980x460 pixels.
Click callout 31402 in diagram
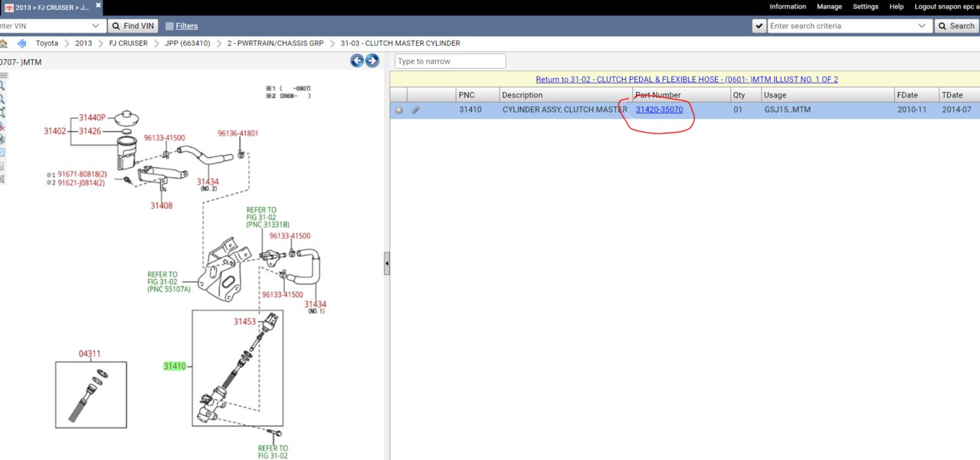click(x=55, y=132)
